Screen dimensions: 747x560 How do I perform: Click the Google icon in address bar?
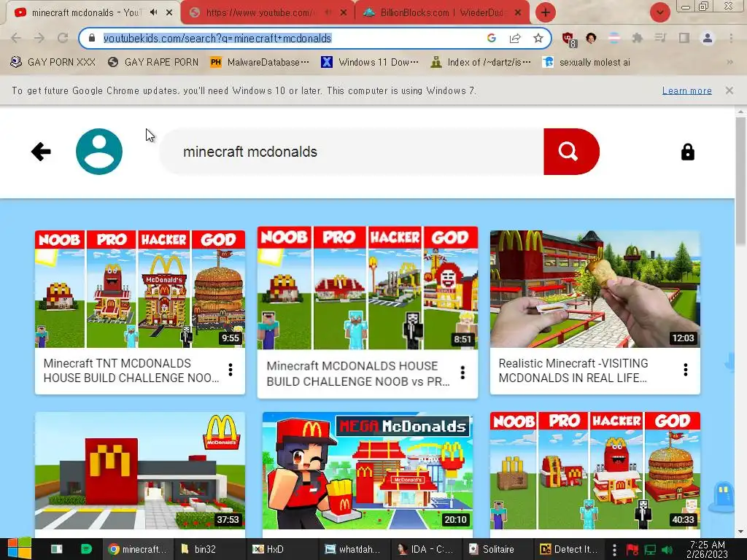[492, 38]
